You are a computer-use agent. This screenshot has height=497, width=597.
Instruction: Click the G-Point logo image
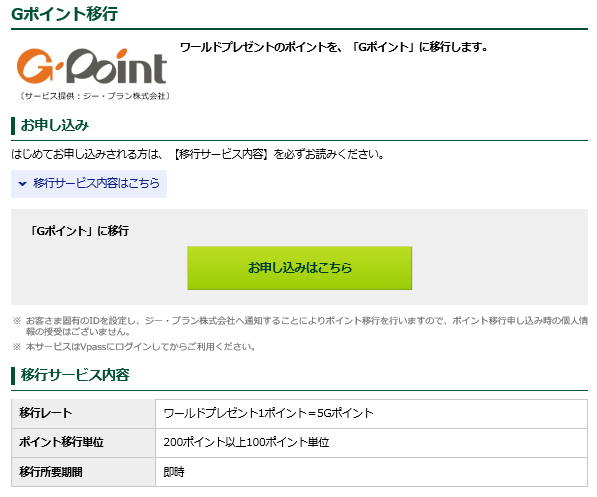coord(92,66)
